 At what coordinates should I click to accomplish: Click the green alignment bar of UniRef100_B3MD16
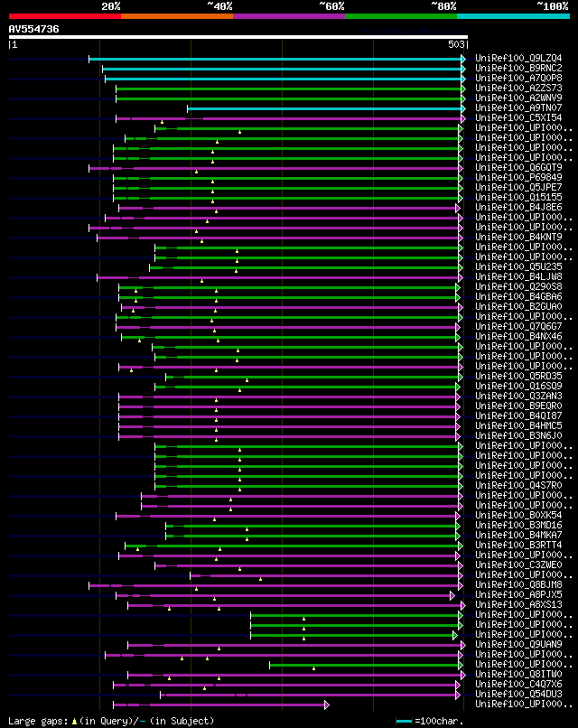click(312, 526)
